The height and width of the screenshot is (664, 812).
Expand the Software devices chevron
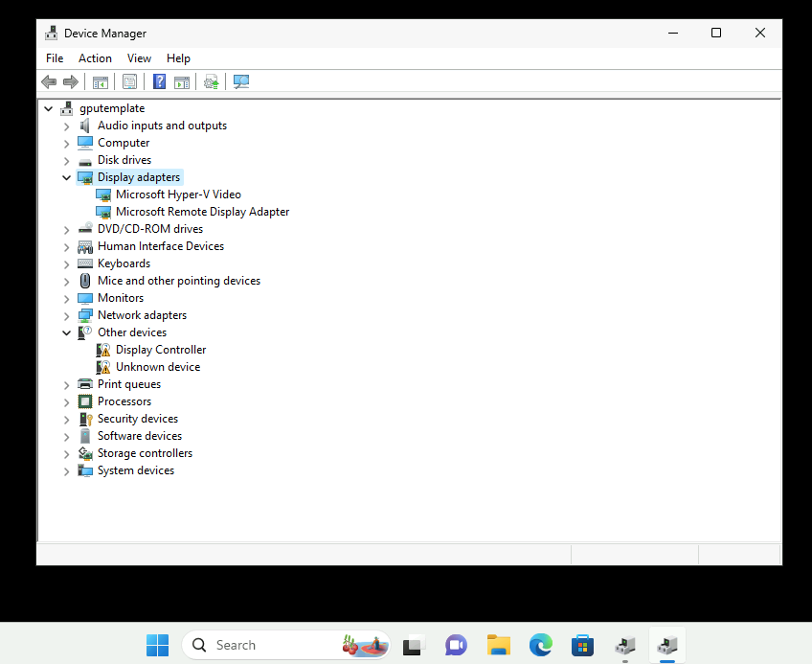(66, 437)
